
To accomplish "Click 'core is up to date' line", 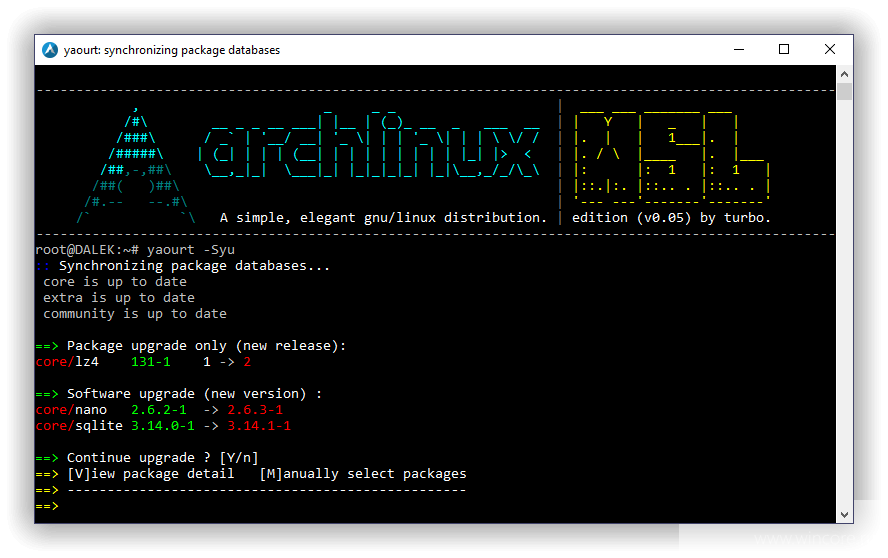I will [115, 282].
